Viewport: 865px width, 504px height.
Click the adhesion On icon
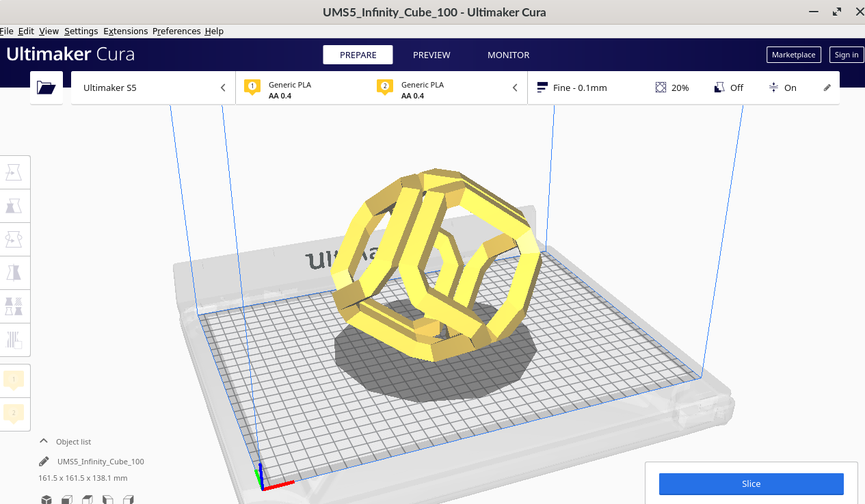coord(773,88)
